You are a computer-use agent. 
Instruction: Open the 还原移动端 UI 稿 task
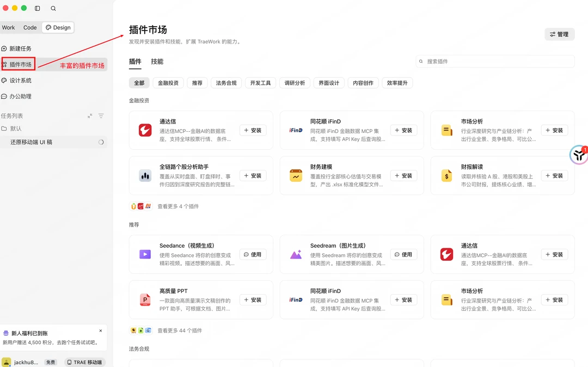(x=53, y=142)
